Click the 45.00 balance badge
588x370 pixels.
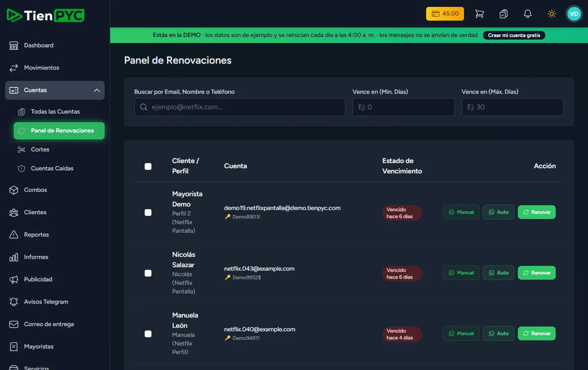coord(445,14)
